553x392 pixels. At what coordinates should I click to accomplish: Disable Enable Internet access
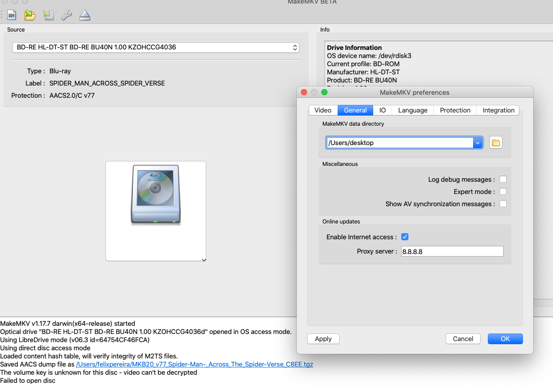click(x=404, y=236)
